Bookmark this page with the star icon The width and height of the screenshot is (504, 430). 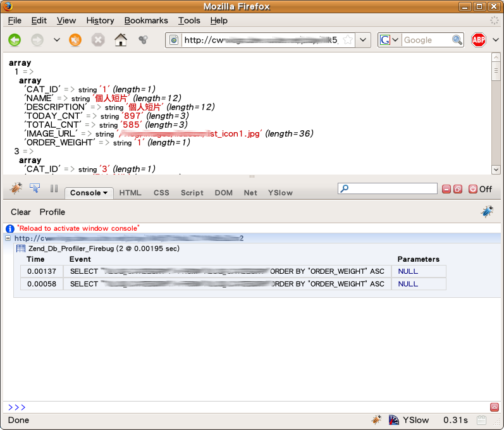point(347,40)
